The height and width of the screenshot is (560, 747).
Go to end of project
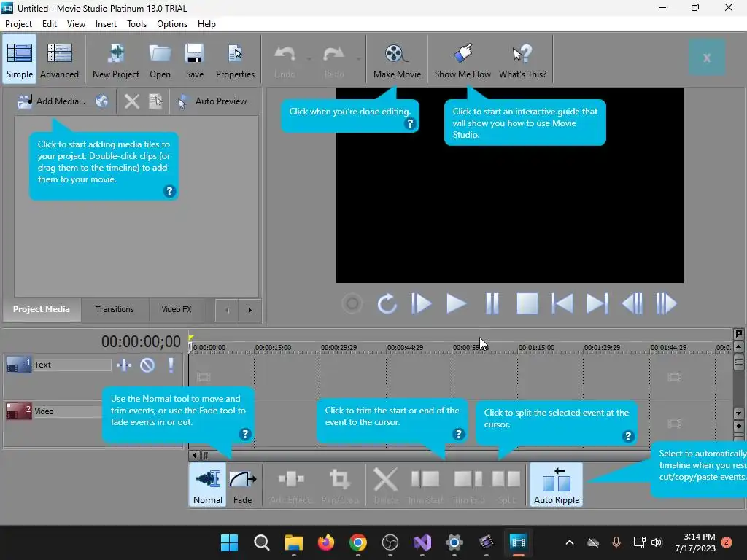pos(597,303)
